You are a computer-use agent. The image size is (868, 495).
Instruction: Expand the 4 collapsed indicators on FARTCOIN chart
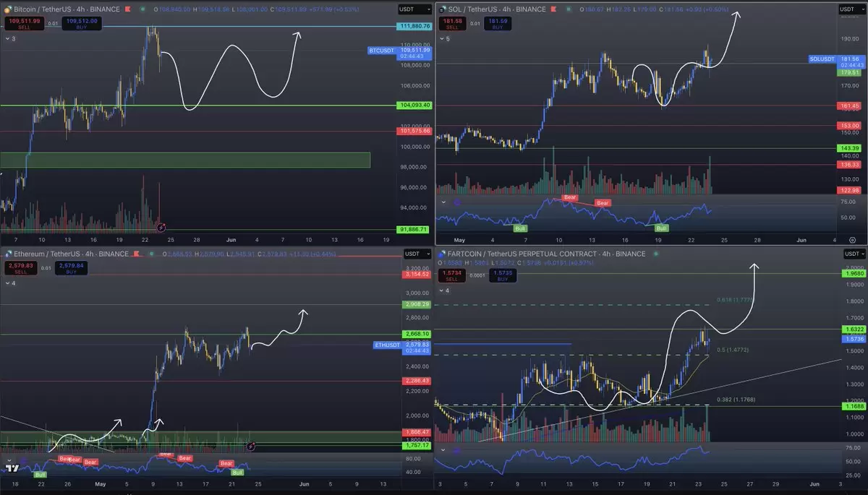445,290
